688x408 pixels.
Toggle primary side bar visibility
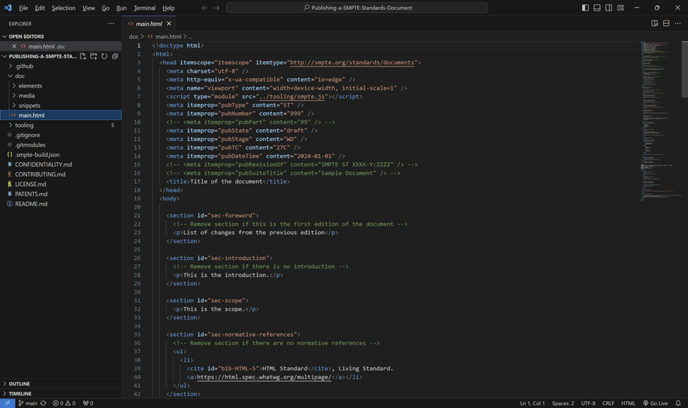[585, 8]
